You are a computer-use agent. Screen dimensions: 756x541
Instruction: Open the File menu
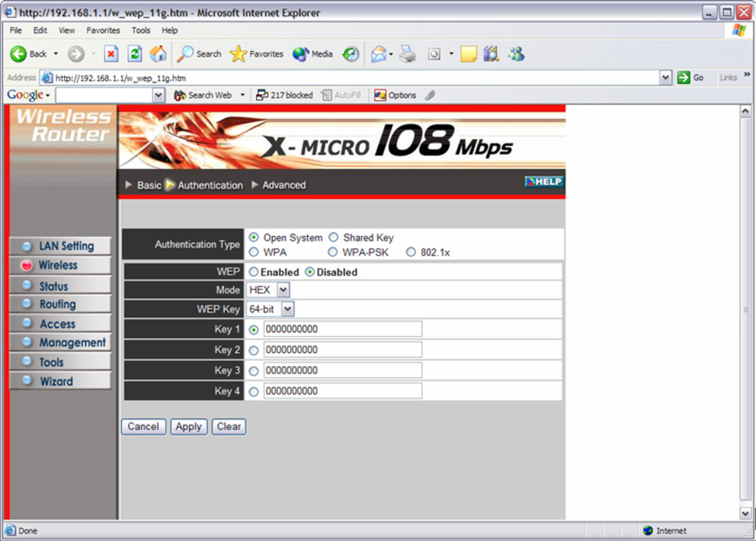tap(16, 30)
